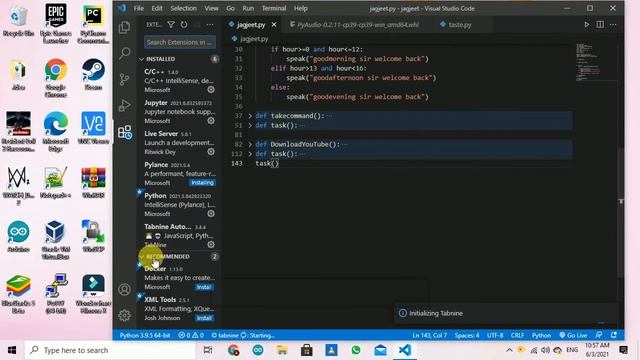Viewport: 640px width, 360px height.
Task: Open the VNC Viewer desktop shortcut
Action: click(93, 127)
